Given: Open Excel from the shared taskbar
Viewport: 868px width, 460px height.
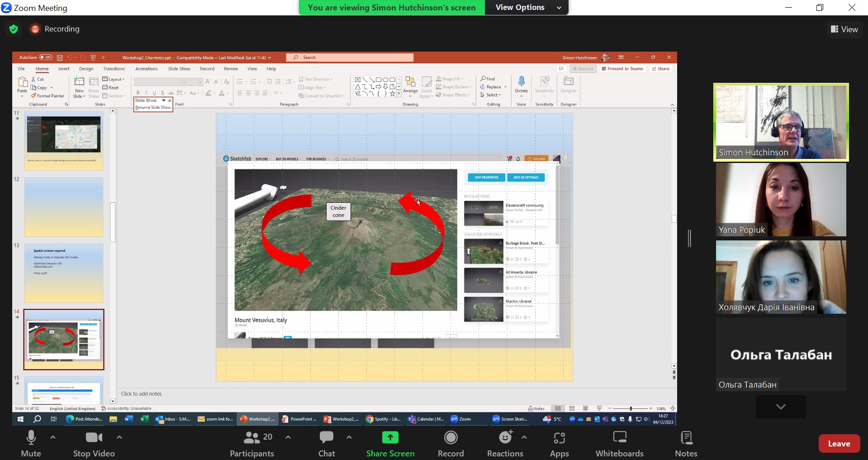Looking at the screenshot, I should pyautogui.click(x=144, y=419).
